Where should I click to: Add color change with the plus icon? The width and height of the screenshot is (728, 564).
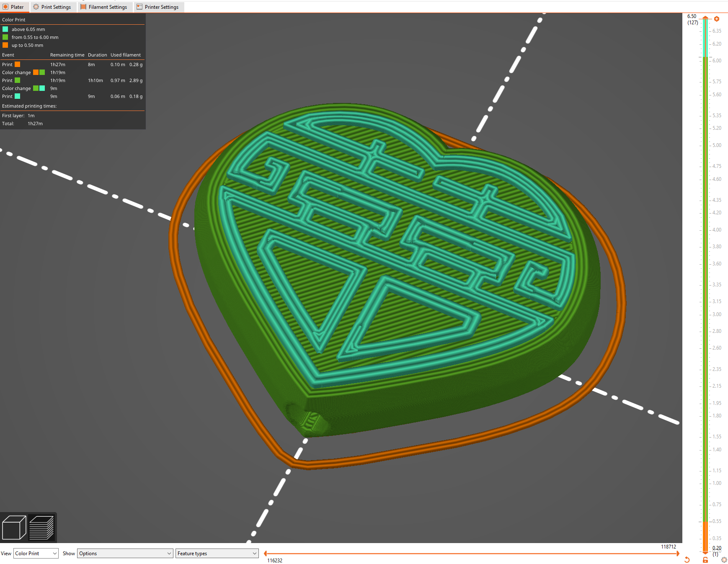[717, 19]
